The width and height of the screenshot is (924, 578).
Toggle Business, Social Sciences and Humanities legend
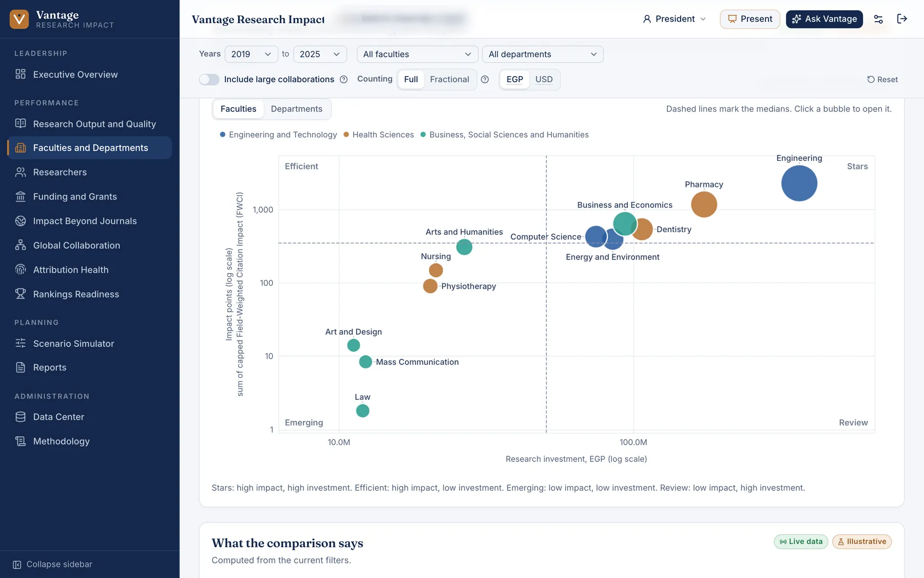(x=505, y=135)
